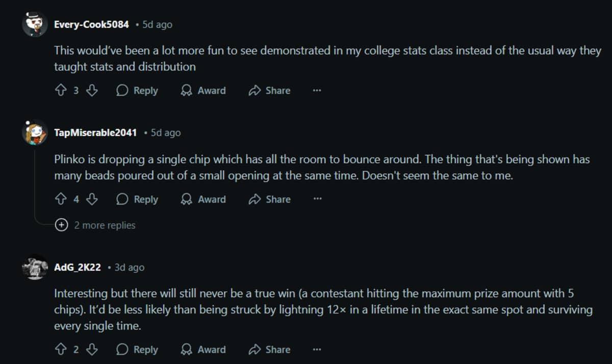
Task: Open more options on AdG_2K22's comment
Action: click(317, 350)
